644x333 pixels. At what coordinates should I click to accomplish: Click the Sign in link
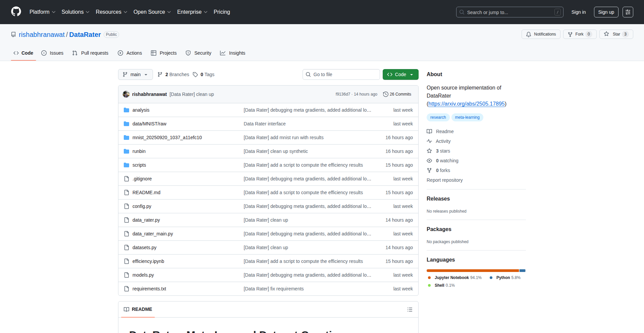(x=578, y=12)
